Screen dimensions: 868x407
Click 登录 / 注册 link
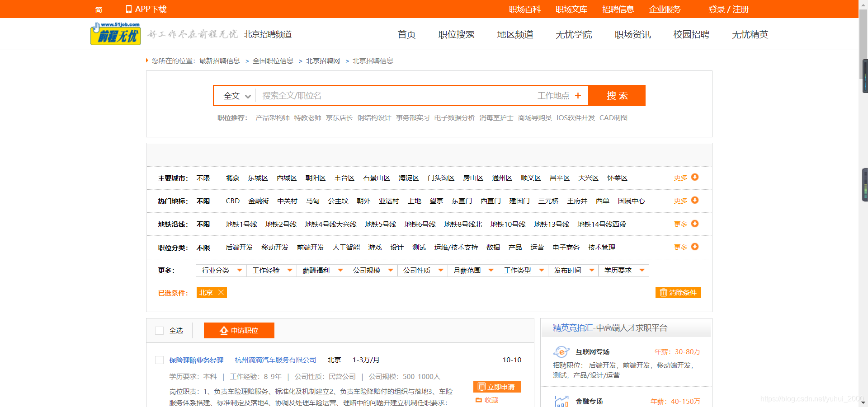pyautogui.click(x=728, y=9)
